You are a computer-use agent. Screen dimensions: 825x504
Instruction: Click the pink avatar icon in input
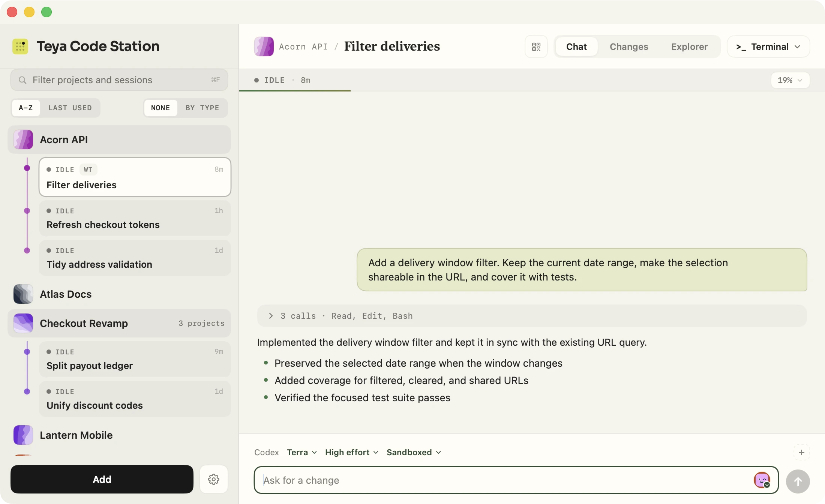pyautogui.click(x=762, y=480)
